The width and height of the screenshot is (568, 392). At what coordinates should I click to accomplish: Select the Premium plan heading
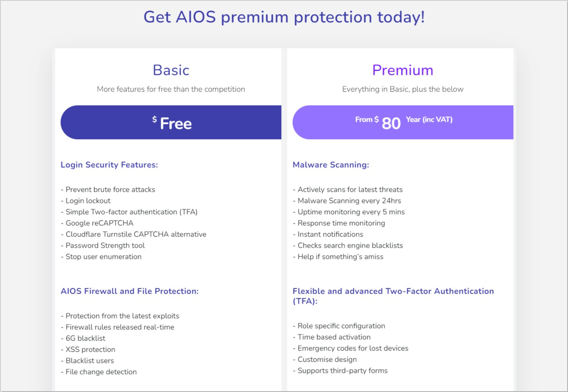(x=403, y=70)
